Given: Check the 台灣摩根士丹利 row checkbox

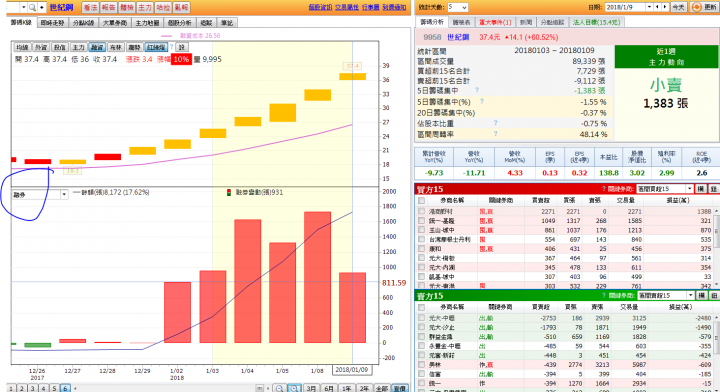Looking at the screenshot, I should coord(421,239).
